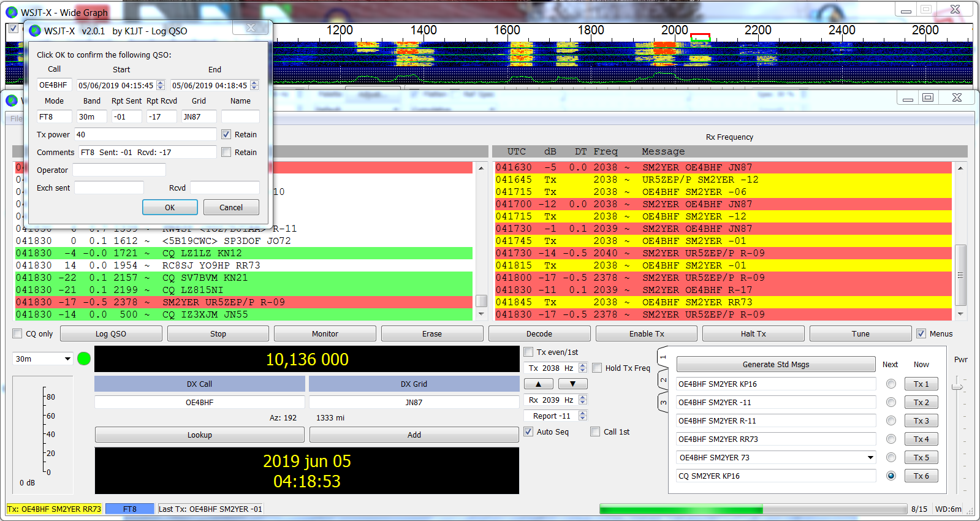This screenshot has width=980, height=521.
Task: Edit the DX Call field OE4BHF
Action: 200,402
